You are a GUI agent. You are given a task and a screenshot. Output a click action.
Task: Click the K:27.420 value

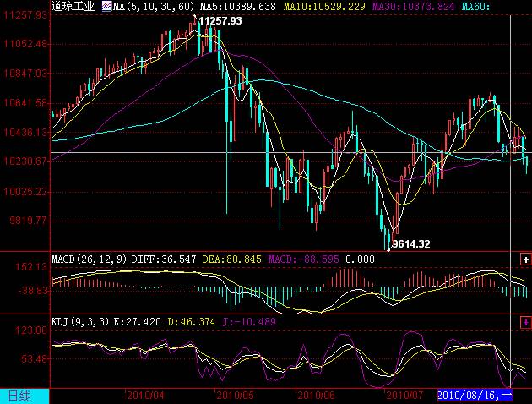[x=138, y=321]
